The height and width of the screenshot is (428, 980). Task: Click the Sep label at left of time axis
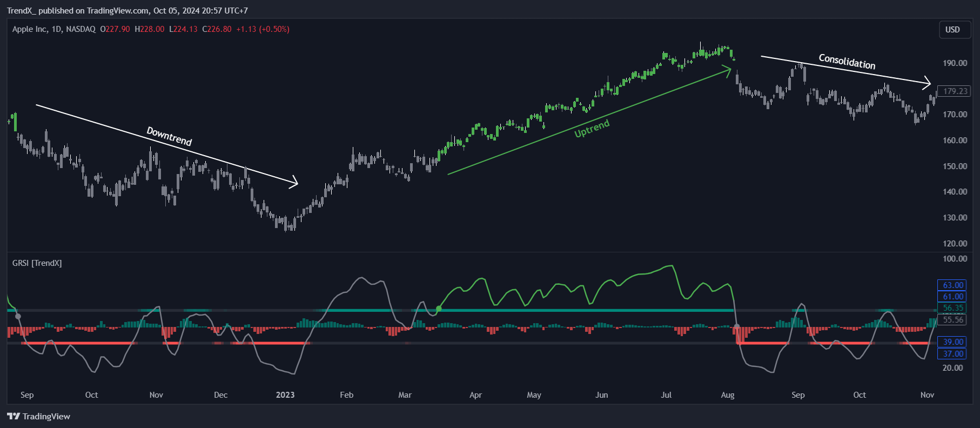(27, 394)
